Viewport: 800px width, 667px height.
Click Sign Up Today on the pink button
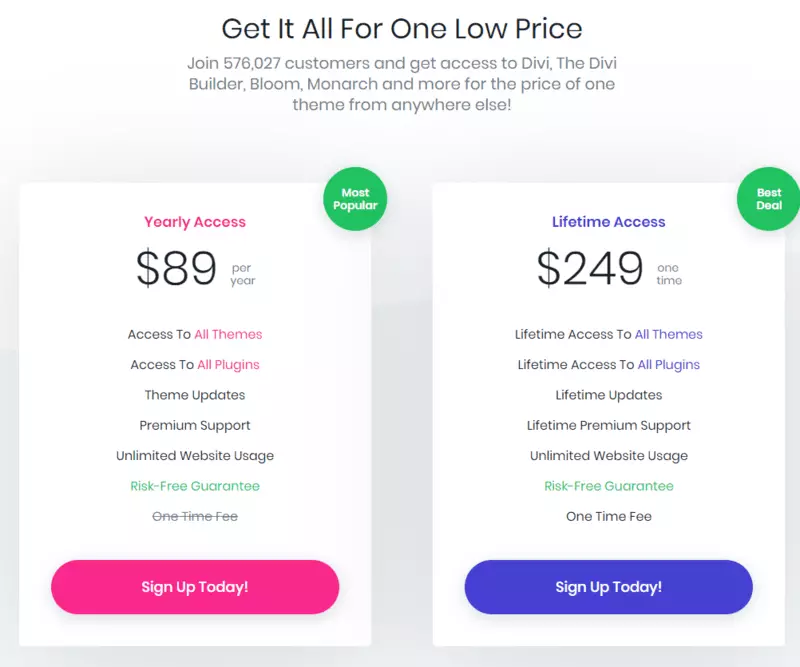(195, 587)
